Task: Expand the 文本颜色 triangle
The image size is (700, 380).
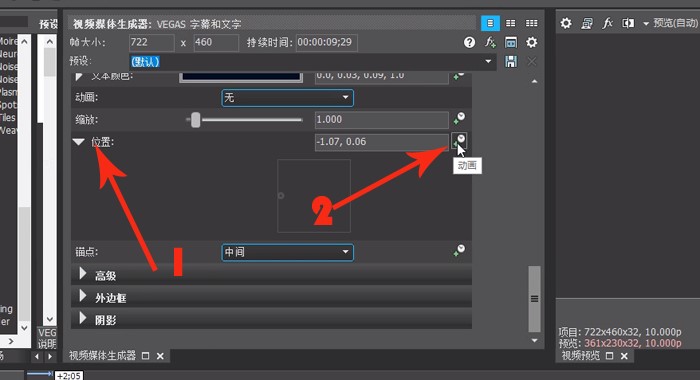Action: coord(79,76)
